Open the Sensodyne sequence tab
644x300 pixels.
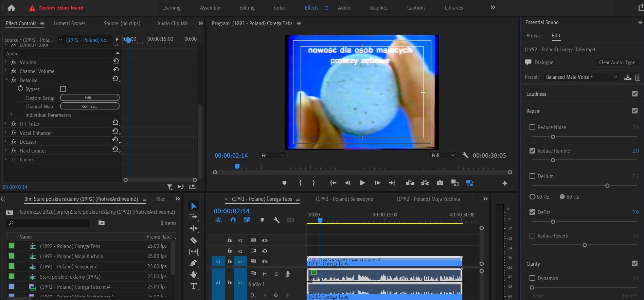pyautogui.click(x=344, y=199)
